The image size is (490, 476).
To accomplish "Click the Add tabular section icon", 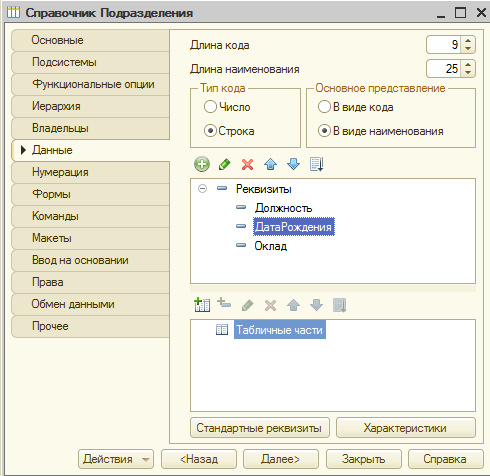I will pos(202,305).
